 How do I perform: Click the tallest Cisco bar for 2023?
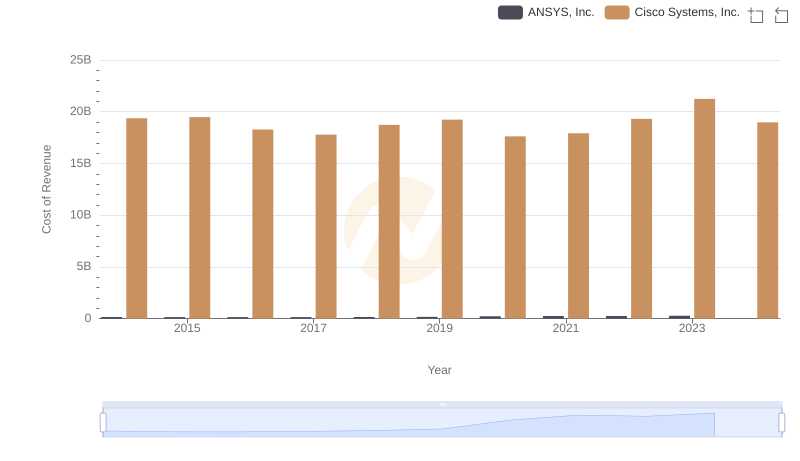[x=704, y=208]
